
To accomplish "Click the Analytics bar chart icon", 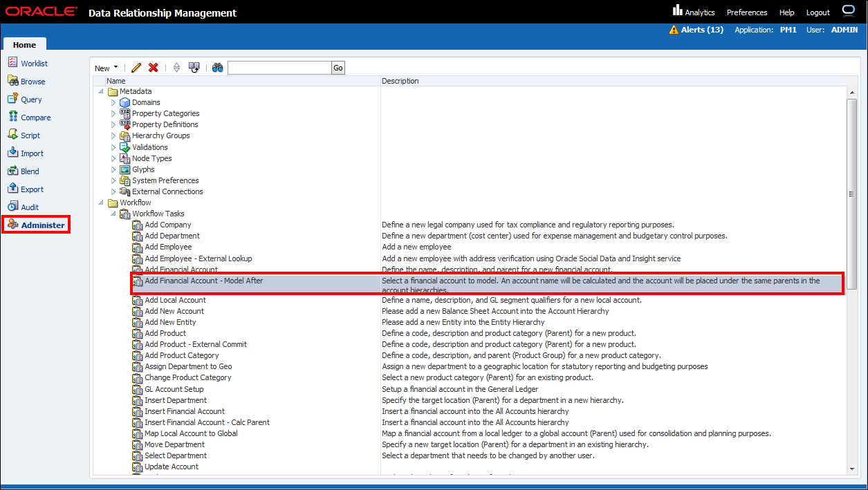I will 678,10.
